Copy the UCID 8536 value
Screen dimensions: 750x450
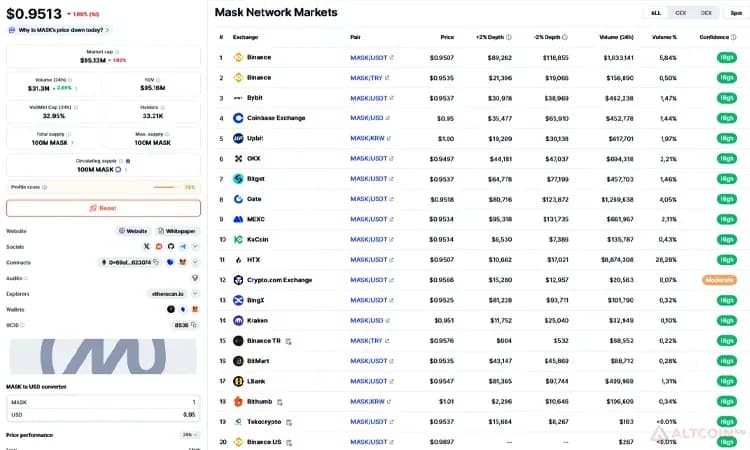coord(194,325)
